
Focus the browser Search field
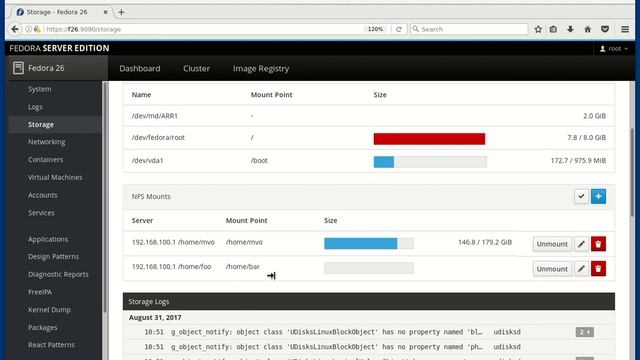[x=469, y=29]
